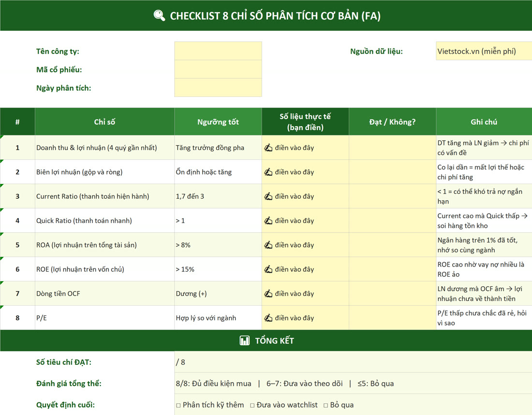Click the Số liệu thực tế (bạn điền) header
This screenshot has height=415, width=532.
pos(305,121)
